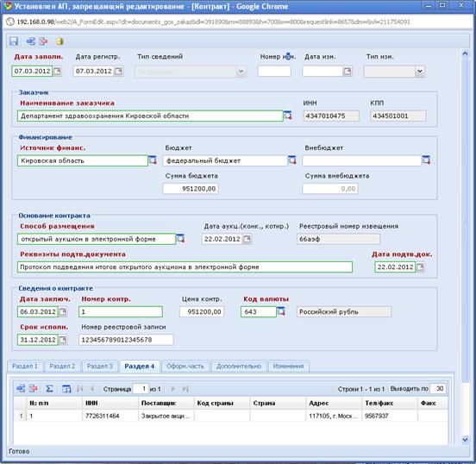Expand the Тип сведений dropdown
Screen dimensions: 476x464
click(241, 72)
